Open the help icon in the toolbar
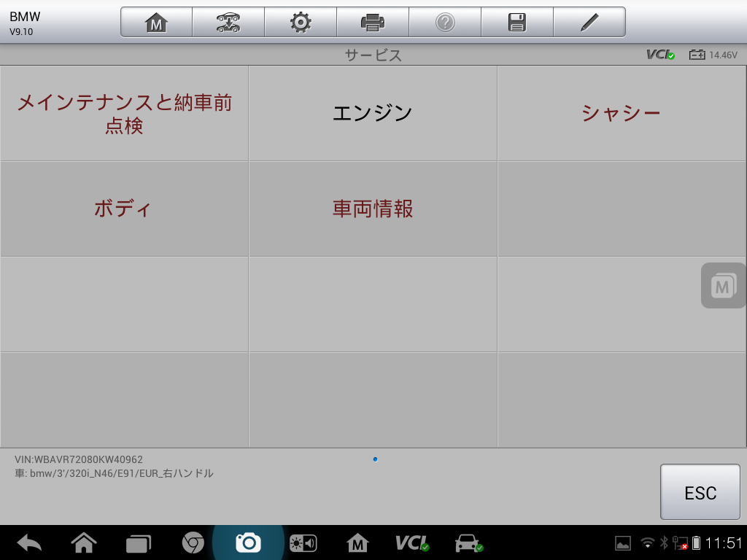The width and height of the screenshot is (747, 560). (445, 22)
